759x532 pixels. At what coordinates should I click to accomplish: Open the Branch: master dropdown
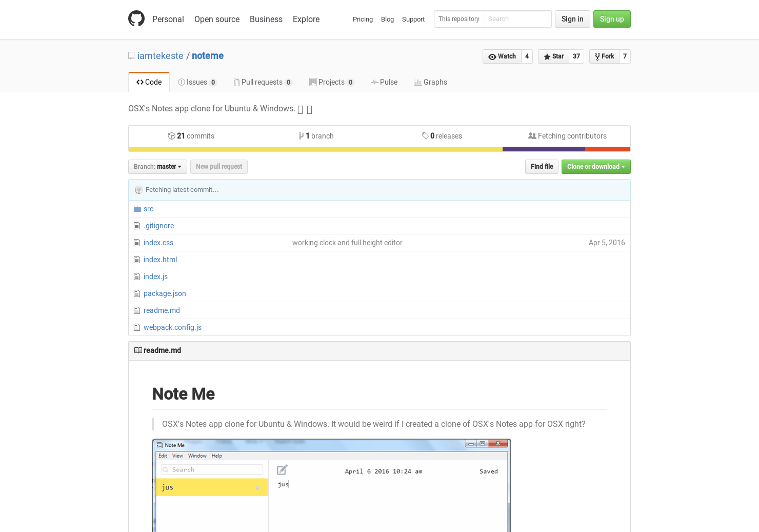tap(157, 167)
